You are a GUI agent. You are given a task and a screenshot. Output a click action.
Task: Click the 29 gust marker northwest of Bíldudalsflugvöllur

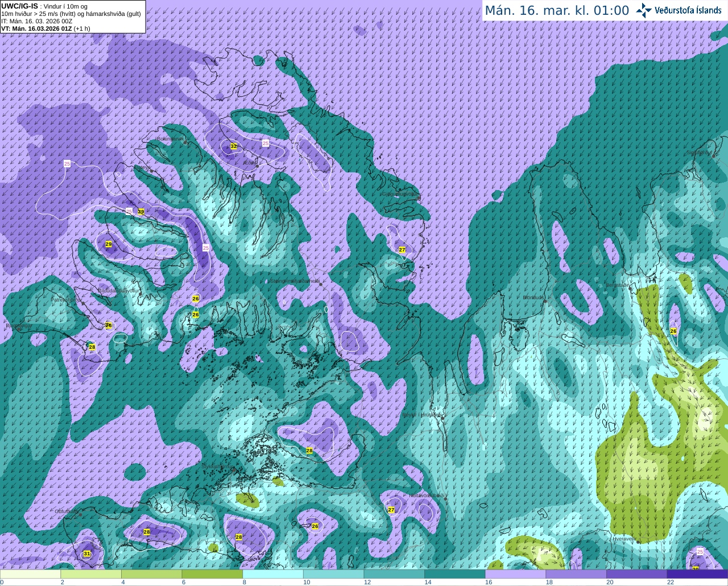coord(109,244)
